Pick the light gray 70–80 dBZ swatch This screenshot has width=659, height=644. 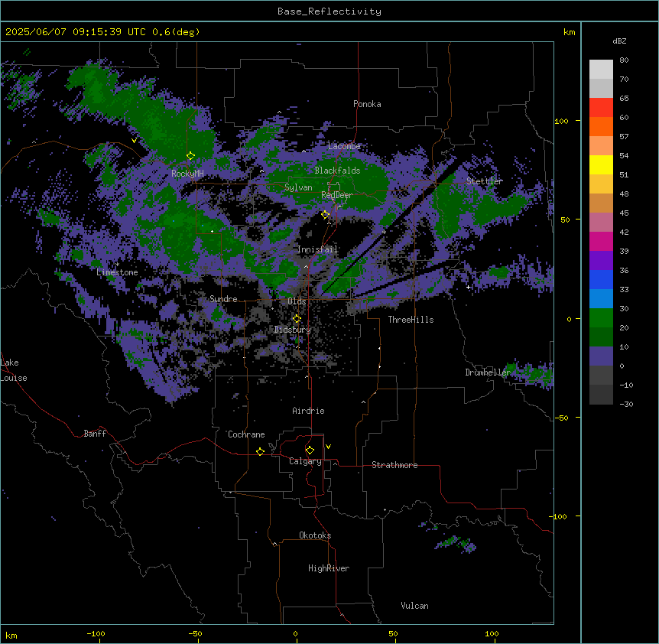[601, 70]
